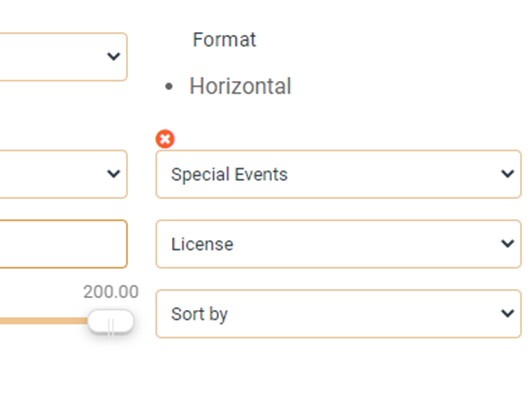Click the Special Events selected text
531x401 pixels.
click(229, 175)
